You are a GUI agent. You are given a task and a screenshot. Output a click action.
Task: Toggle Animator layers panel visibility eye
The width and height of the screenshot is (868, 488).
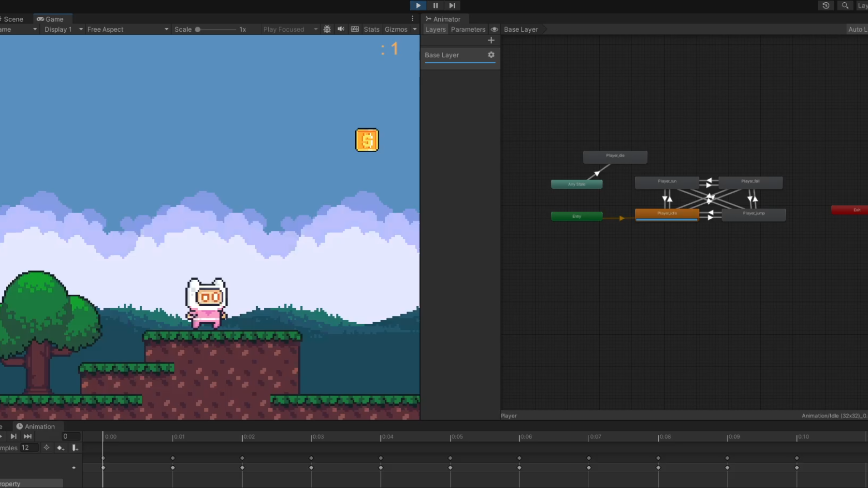coord(494,29)
